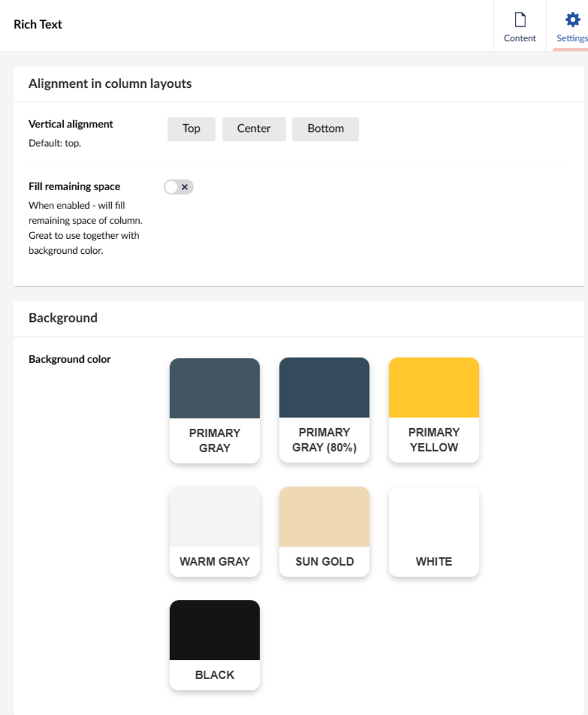Click the Settings gear icon
This screenshot has width=588, height=715.
pyautogui.click(x=572, y=20)
